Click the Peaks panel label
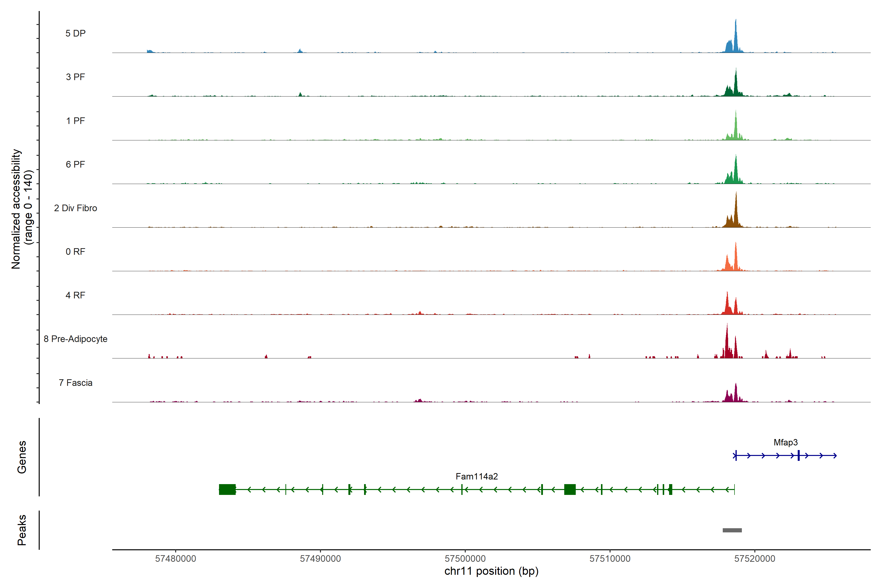Image resolution: width=882 pixels, height=588 pixels. 22,530
